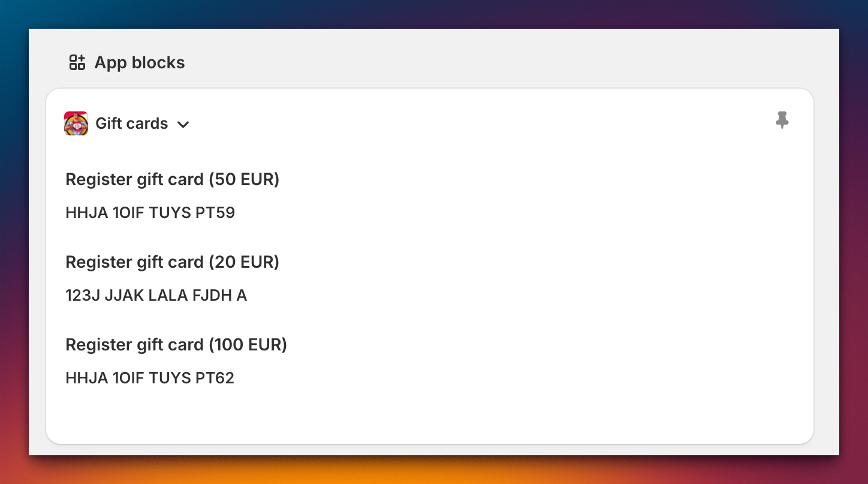Screen dimensions: 868x484
Task: Click the "FJDH" segment of the 20 EUR code
Action: tap(212, 295)
